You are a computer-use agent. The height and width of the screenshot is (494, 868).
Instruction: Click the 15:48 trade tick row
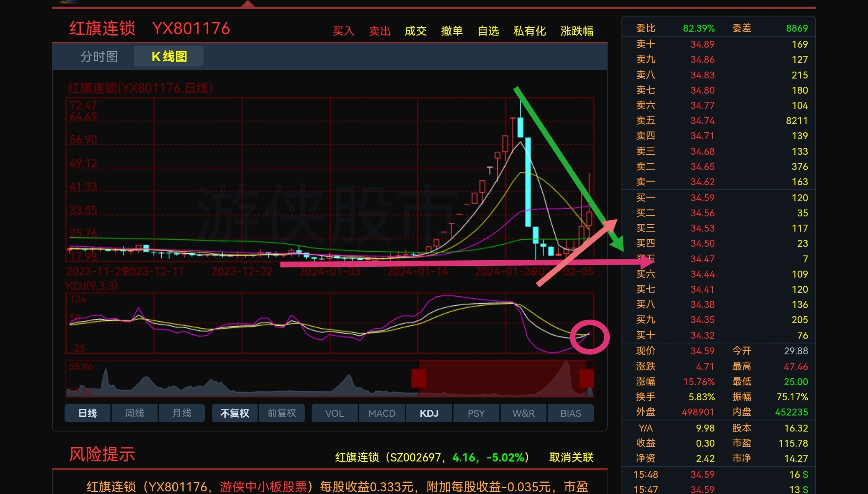tap(719, 474)
